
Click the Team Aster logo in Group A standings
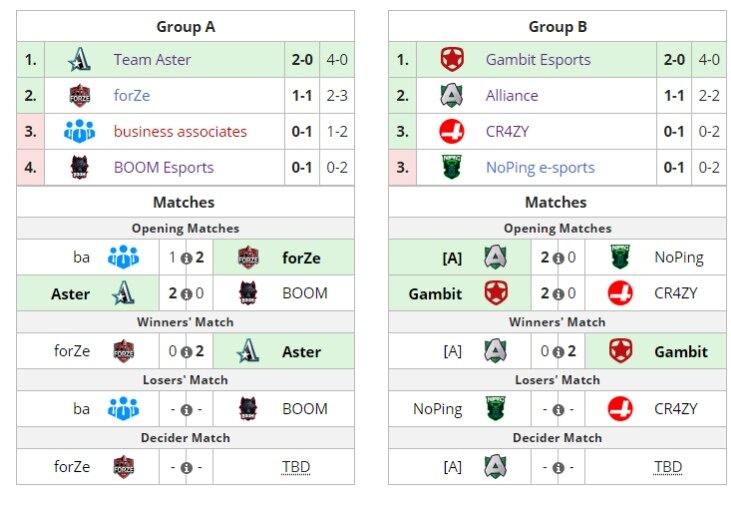tap(80, 60)
